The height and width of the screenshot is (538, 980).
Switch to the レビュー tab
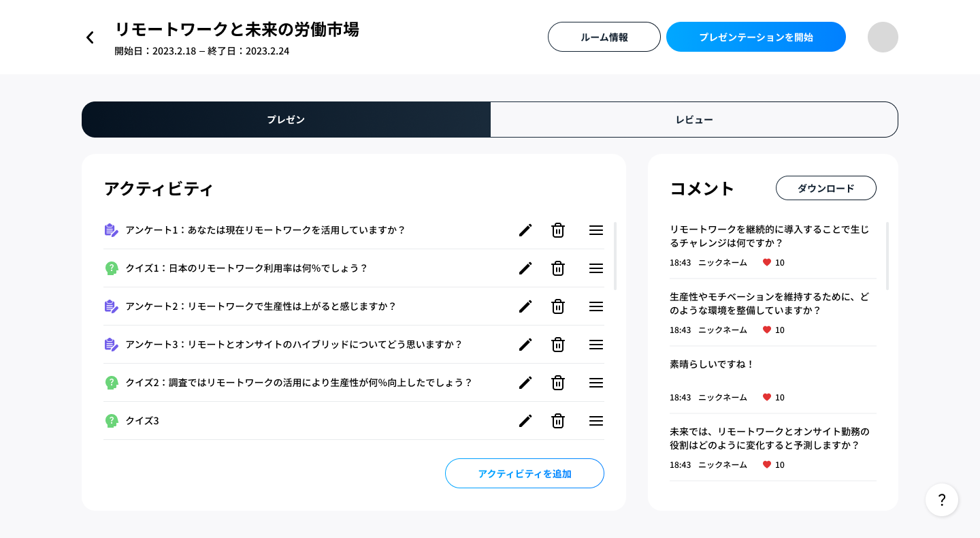(693, 119)
